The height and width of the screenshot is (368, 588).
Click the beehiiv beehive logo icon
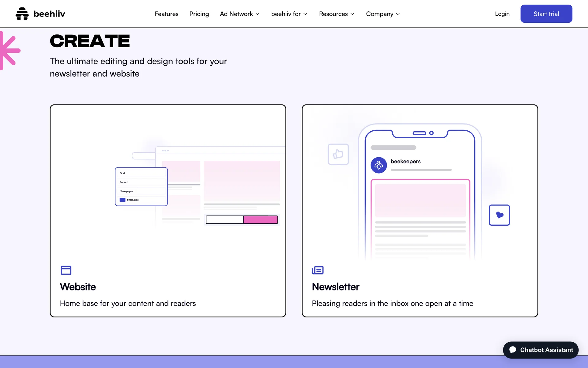point(22,14)
